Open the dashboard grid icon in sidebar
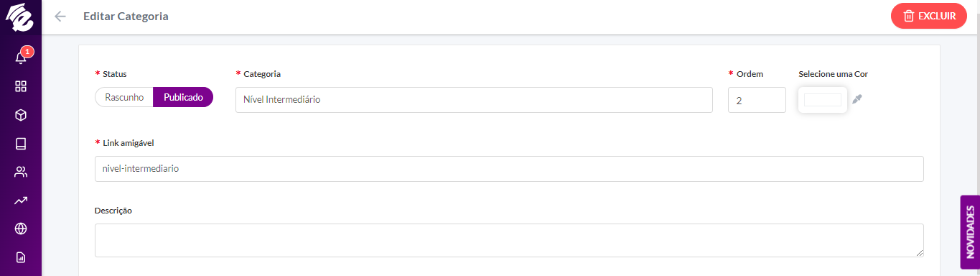The height and width of the screenshot is (276, 980). tap(21, 86)
